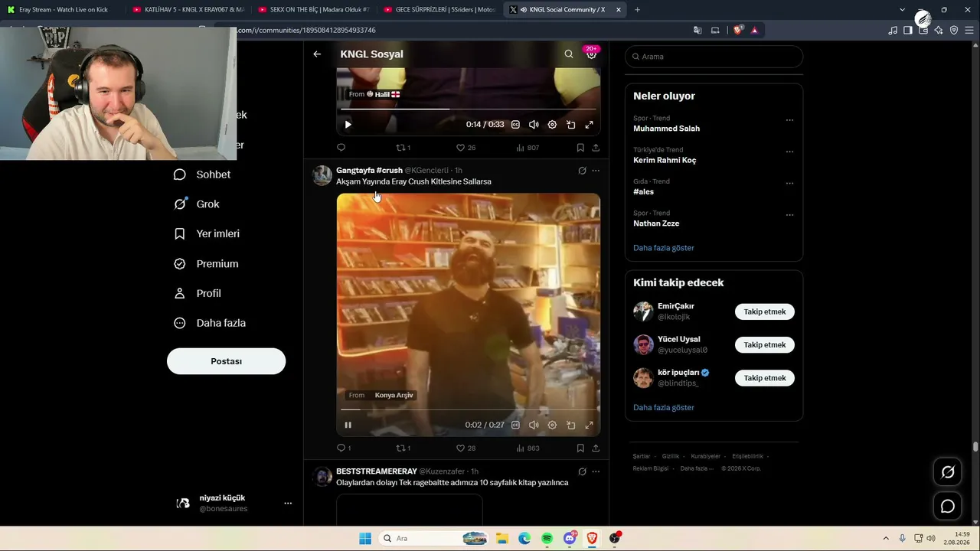Search within the KNGL Sosyal community
The width and height of the screenshot is (980, 551).
(x=569, y=54)
